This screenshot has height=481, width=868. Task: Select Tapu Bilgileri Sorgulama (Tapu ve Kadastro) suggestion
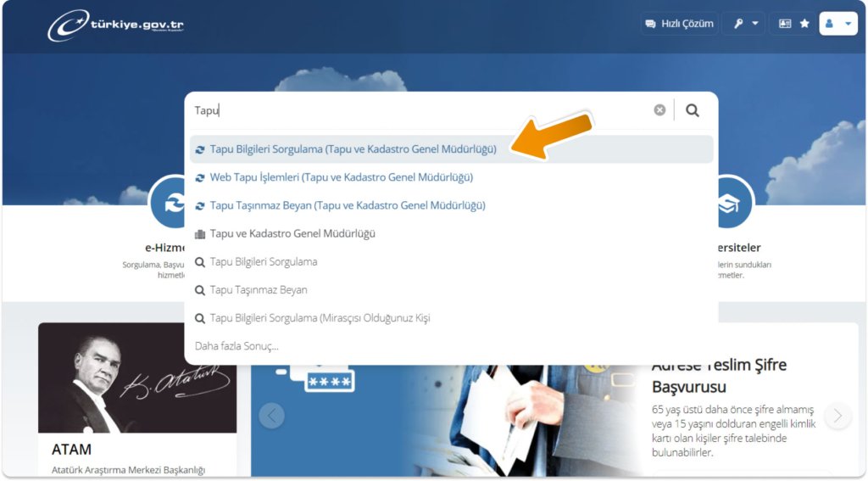[x=451, y=149]
